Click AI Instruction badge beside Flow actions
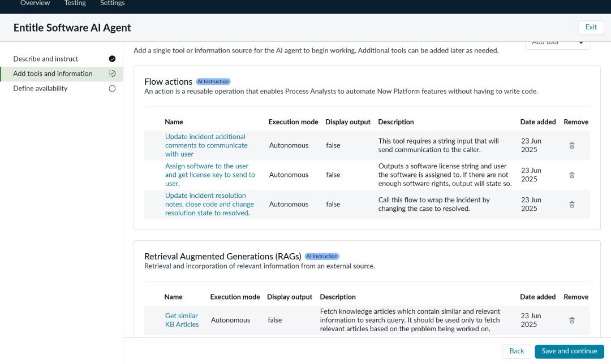 213,82
